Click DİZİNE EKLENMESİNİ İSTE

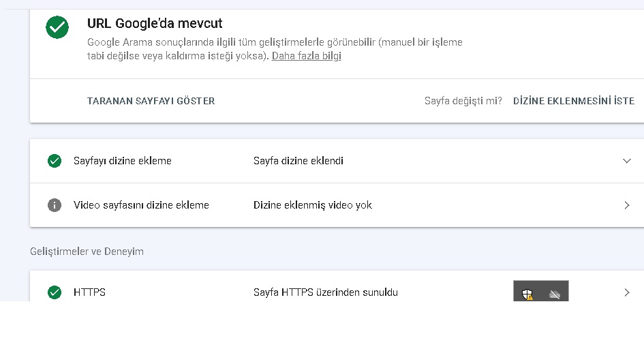point(574,101)
